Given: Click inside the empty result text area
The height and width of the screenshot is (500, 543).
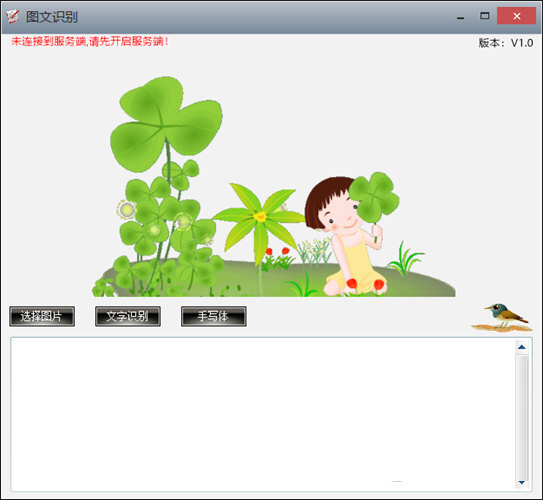Looking at the screenshot, I should (263, 414).
